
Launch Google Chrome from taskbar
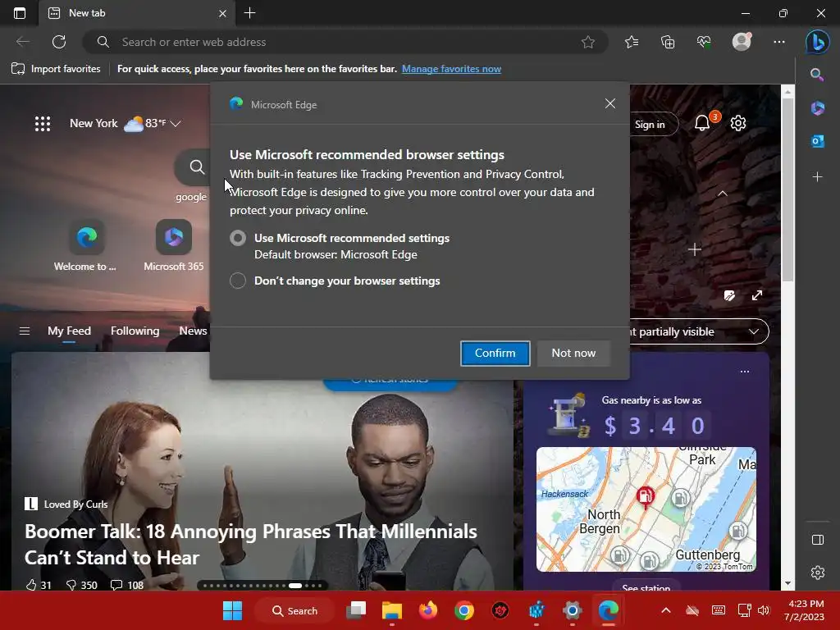[x=464, y=610]
